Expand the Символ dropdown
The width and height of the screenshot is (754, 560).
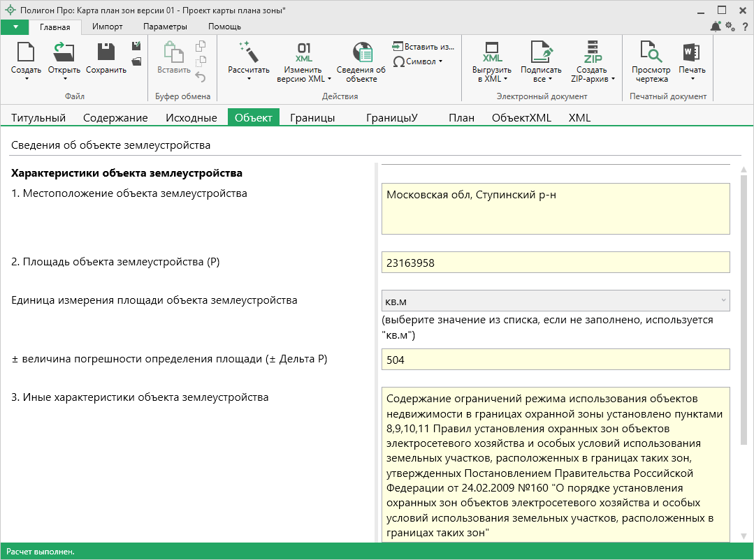tap(419, 61)
